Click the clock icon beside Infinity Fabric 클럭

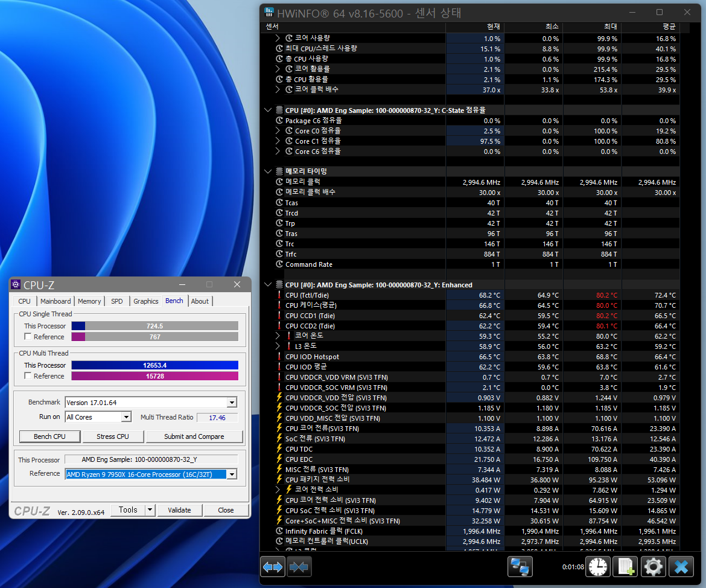pos(279,531)
